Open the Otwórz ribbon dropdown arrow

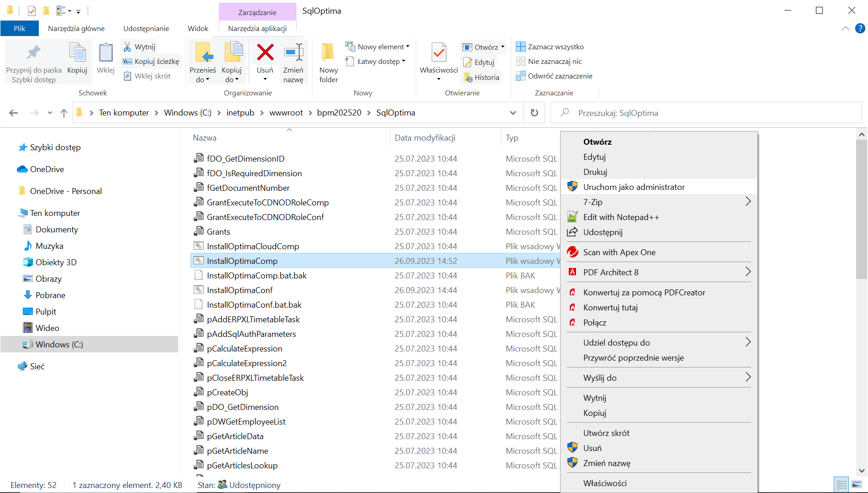click(x=503, y=47)
